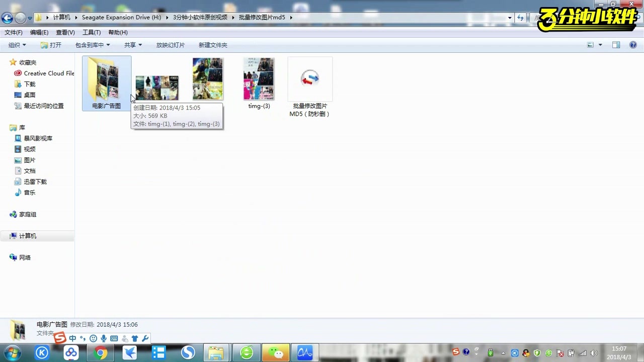
Task: Select 计算机 in the address bar path
Action: point(62,18)
